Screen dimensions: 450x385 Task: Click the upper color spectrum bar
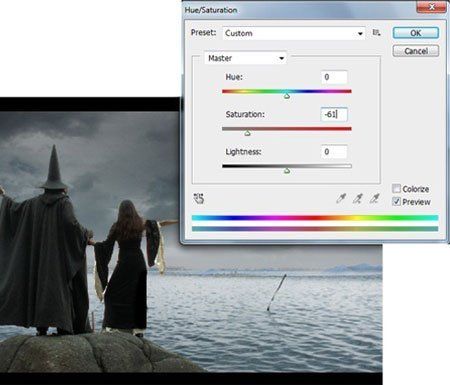[315, 218]
